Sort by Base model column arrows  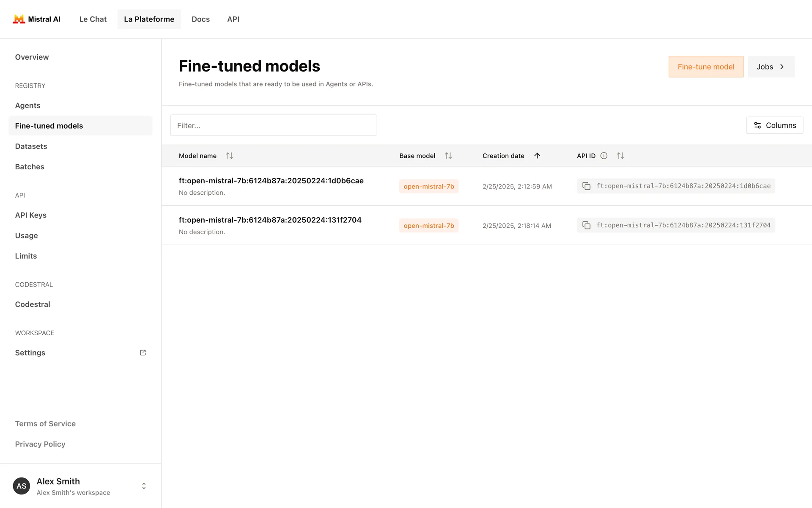[448, 156]
